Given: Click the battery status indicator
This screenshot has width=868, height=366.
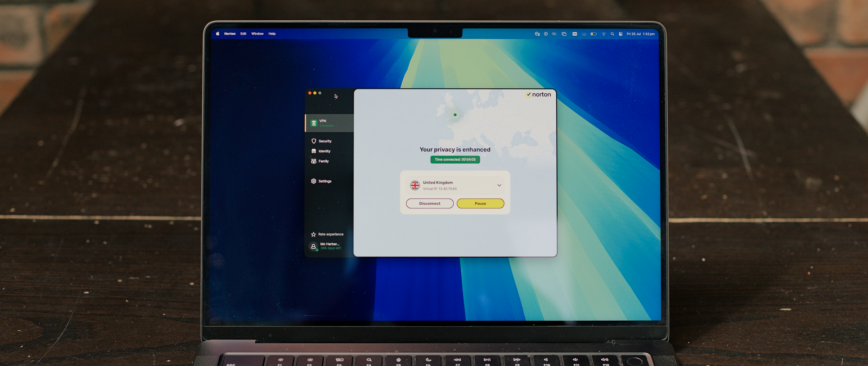Looking at the screenshot, I should pyautogui.click(x=594, y=34).
